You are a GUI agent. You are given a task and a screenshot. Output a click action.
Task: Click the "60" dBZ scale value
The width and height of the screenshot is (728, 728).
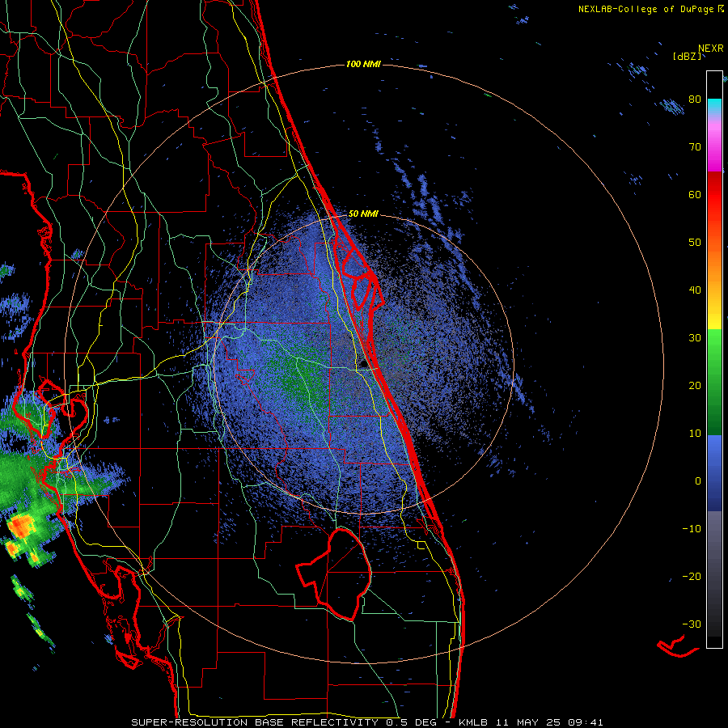pyautogui.click(x=695, y=194)
